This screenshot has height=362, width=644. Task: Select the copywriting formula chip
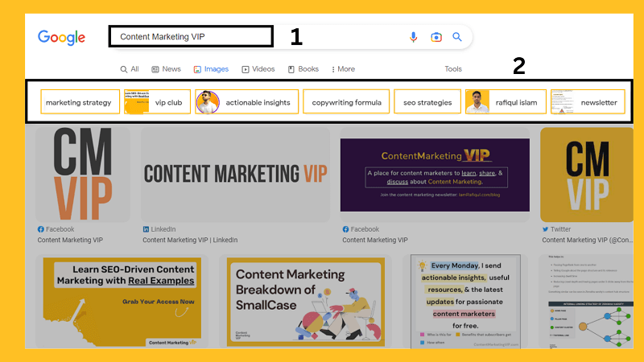[x=346, y=102]
